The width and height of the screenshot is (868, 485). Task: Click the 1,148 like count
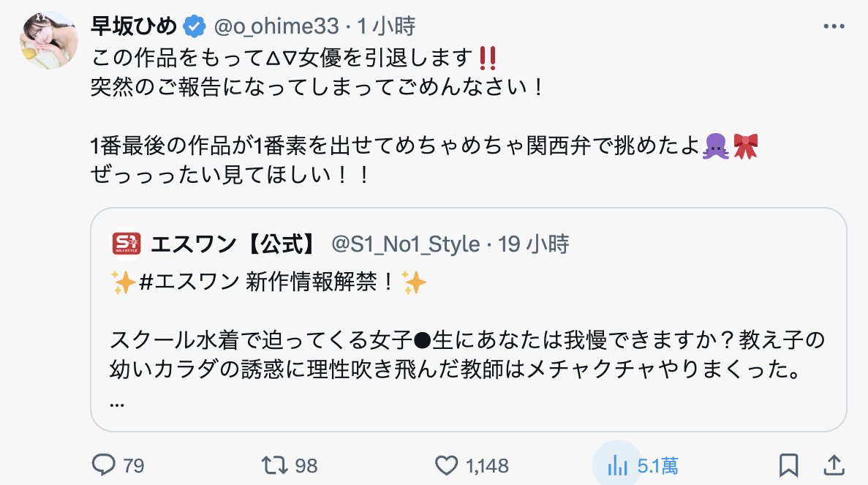(x=486, y=465)
